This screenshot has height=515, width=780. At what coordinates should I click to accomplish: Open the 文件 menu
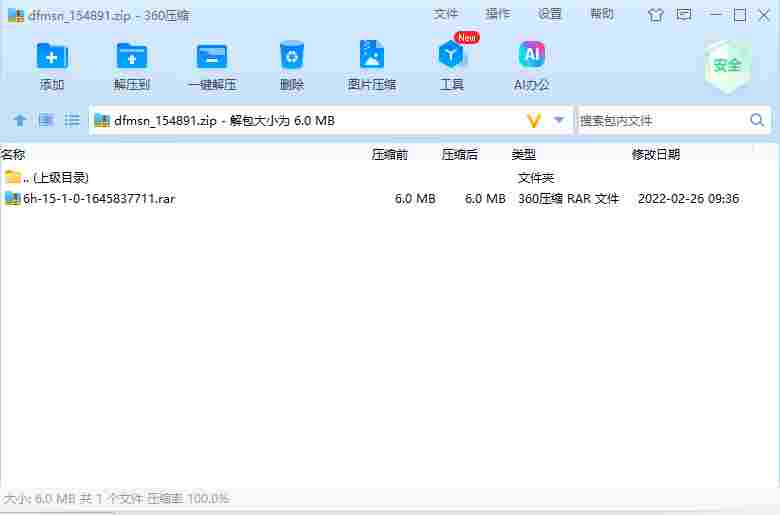click(445, 14)
